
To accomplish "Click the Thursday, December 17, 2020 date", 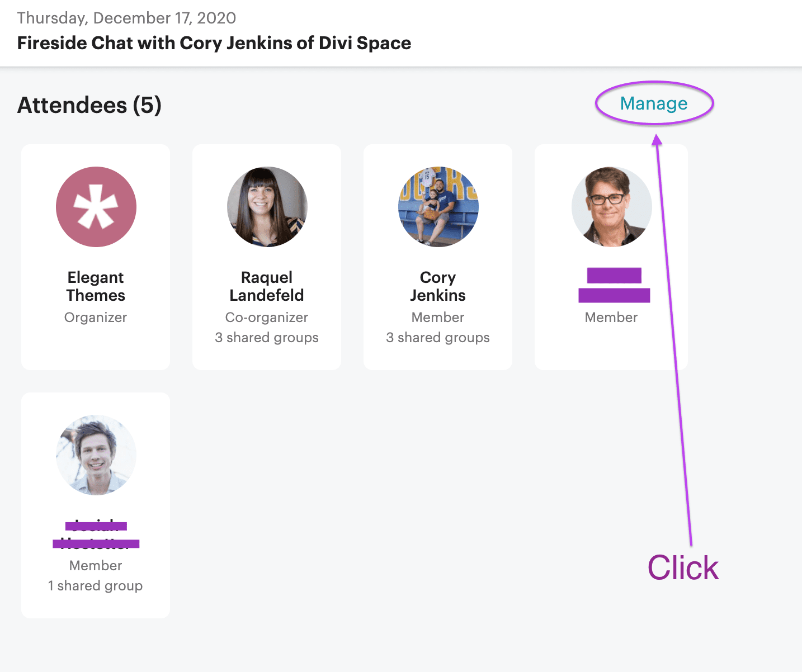I will pos(126,18).
